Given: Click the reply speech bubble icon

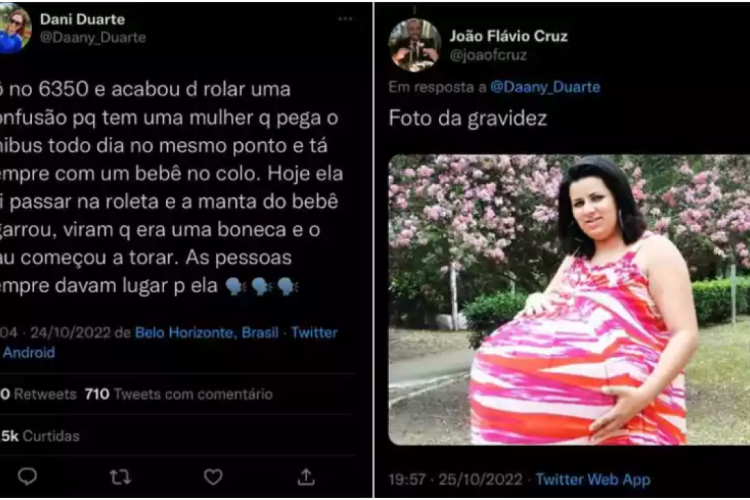Looking at the screenshot, I should tap(27, 477).
